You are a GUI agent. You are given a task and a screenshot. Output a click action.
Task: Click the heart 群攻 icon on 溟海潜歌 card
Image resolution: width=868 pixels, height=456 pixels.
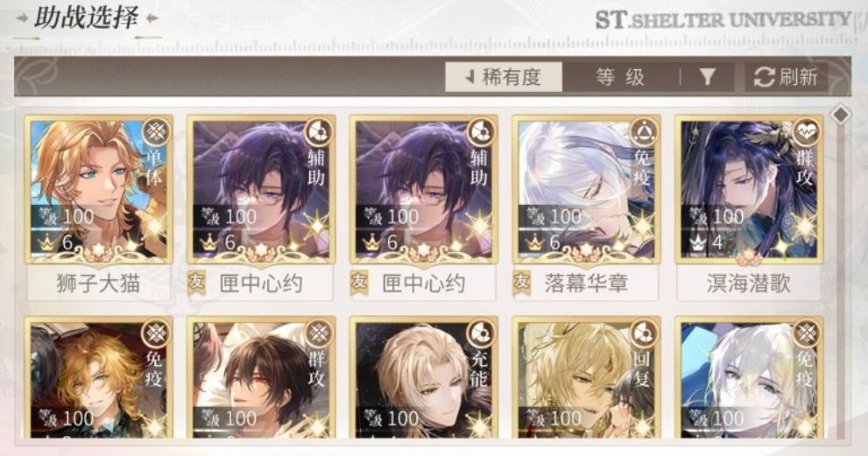pos(806,132)
